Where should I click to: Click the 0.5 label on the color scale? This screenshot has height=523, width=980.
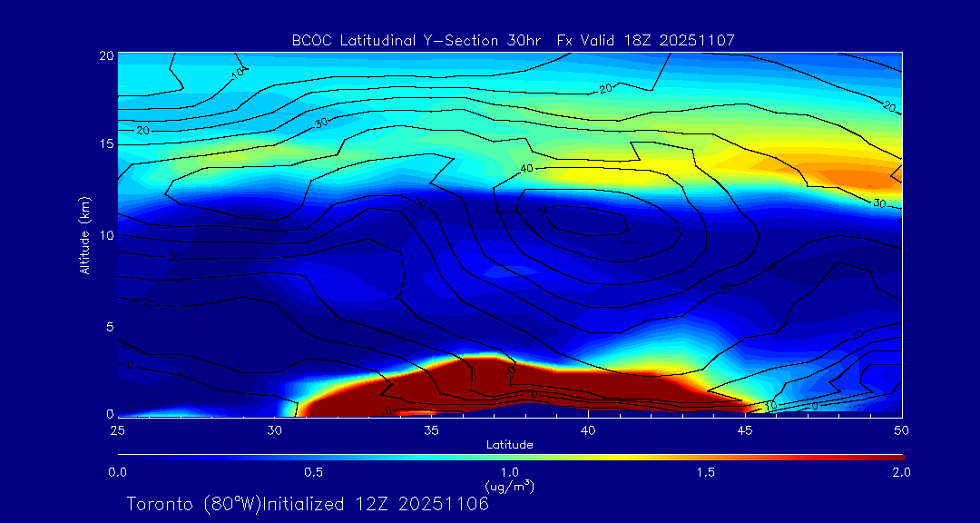pos(313,472)
